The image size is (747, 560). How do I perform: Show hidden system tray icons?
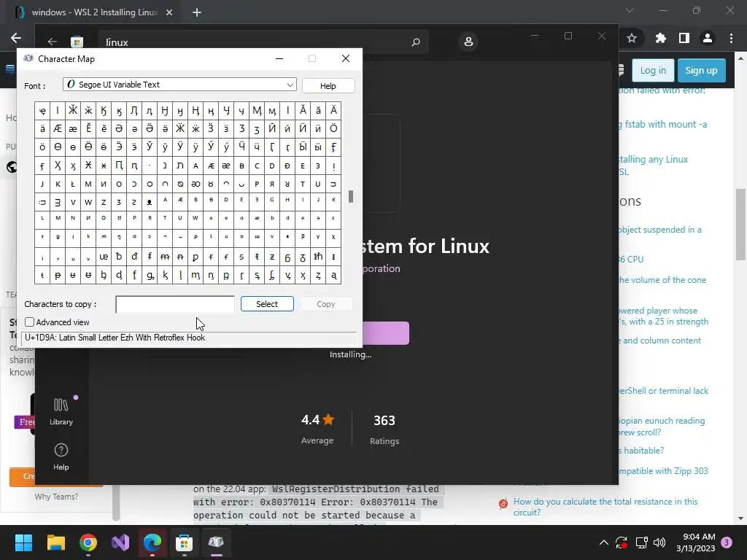click(x=603, y=542)
